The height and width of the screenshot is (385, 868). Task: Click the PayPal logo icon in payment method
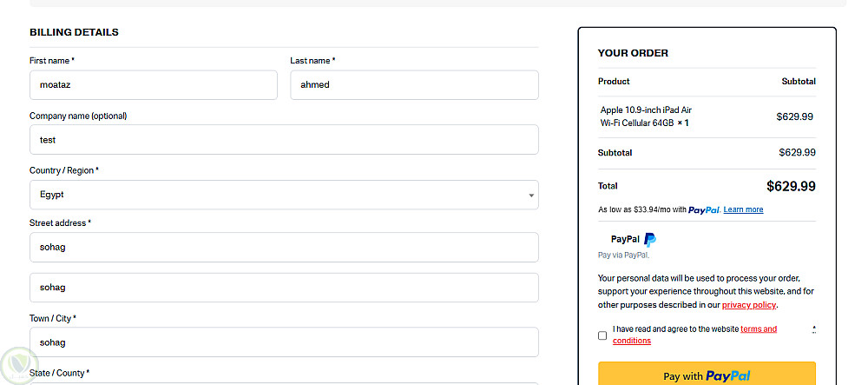point(649,239)
